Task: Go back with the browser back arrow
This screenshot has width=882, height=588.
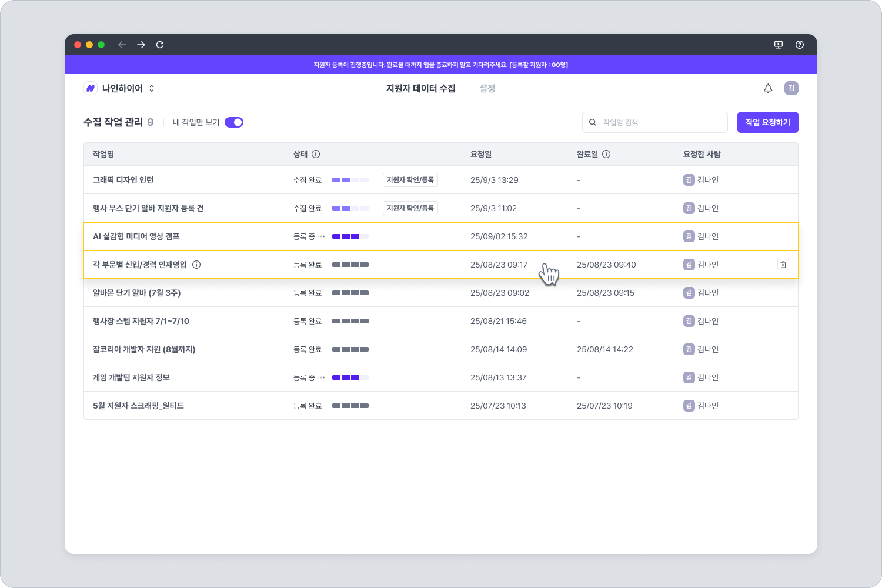Action: pos(122,45)
